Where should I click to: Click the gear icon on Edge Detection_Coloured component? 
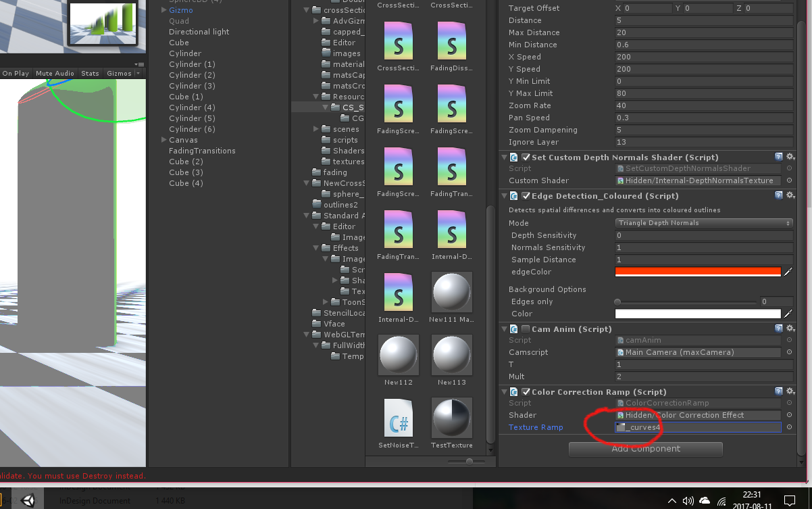tap(790, 195)
